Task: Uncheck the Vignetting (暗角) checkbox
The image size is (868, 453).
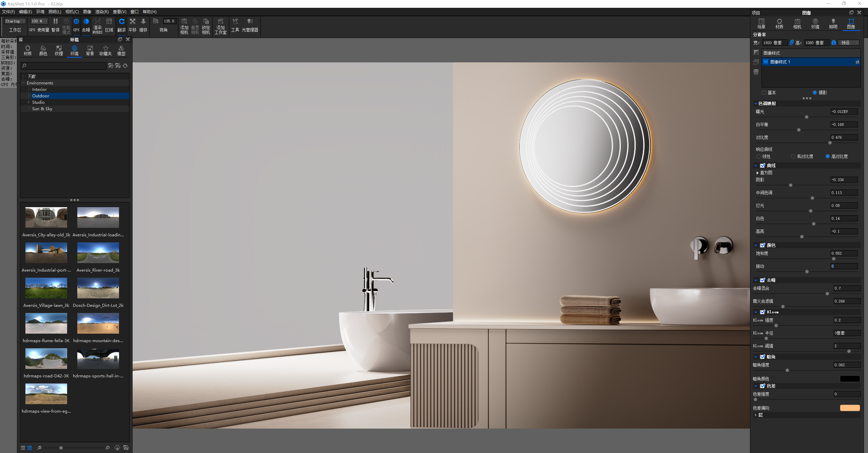Action: coord(763,357)
